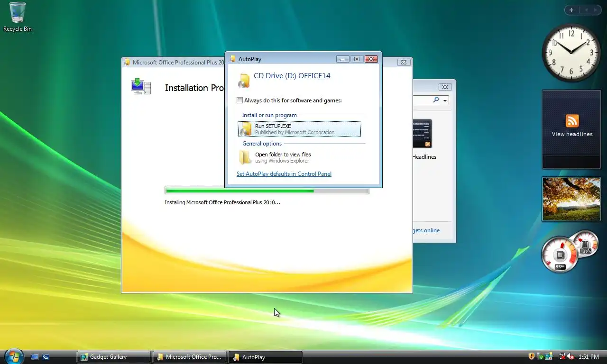The height and width of the screenshot is (364, 607).
Task: Click View headlines in feed gadget
Action: click(572, 134)
